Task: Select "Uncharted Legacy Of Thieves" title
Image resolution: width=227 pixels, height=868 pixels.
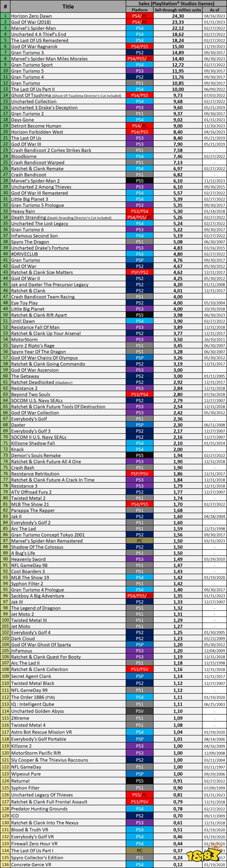Action: 42,795
